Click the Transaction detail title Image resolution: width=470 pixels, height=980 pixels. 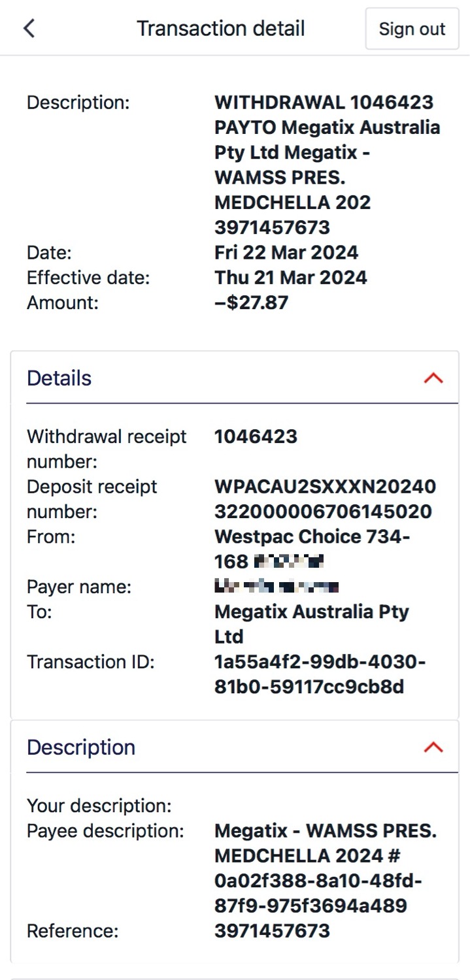point(220,27)
